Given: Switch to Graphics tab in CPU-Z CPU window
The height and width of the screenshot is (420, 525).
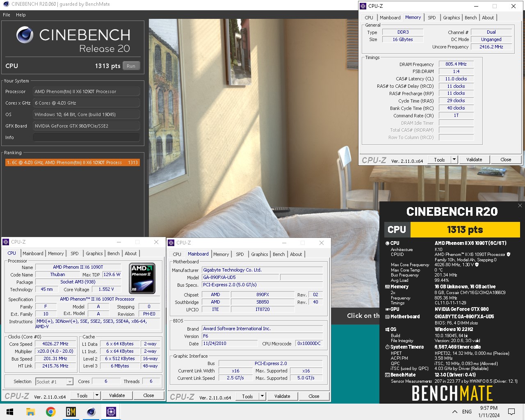Looking at the screenshot, I should pyautogui.click(x=94, y=253).
